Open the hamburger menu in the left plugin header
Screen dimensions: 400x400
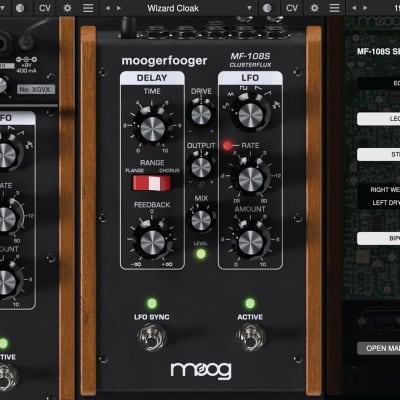click(x=88, y=8)
